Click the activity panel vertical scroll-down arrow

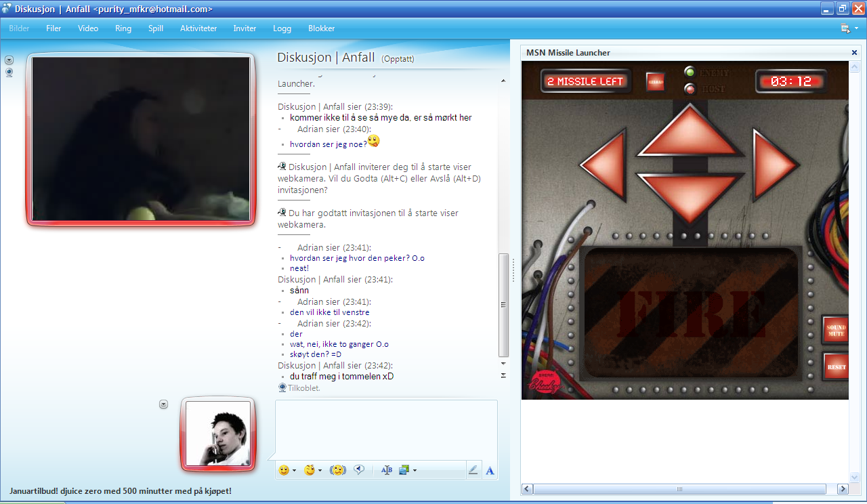[854, 478]
